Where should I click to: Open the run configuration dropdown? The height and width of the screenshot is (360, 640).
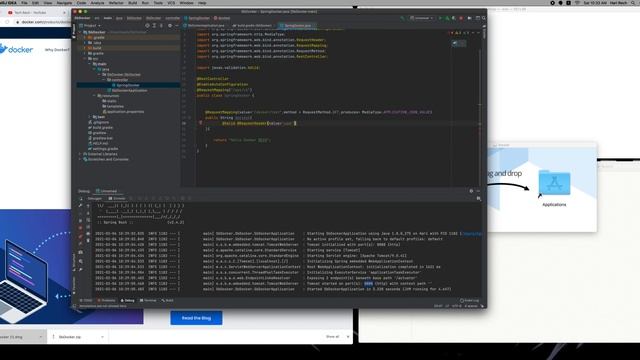422,18
